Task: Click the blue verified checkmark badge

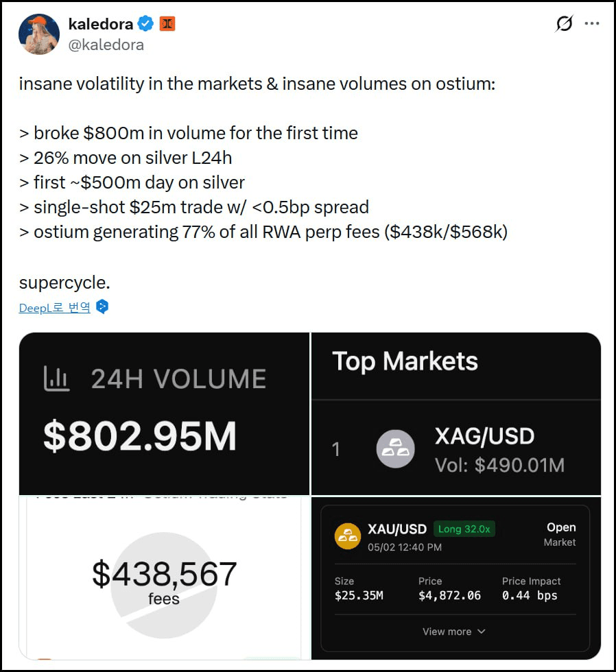Action: coord(145,24)
